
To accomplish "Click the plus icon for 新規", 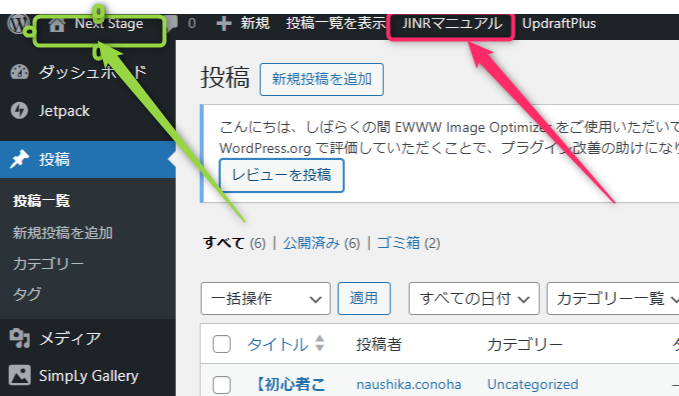I will click(223, 23).
